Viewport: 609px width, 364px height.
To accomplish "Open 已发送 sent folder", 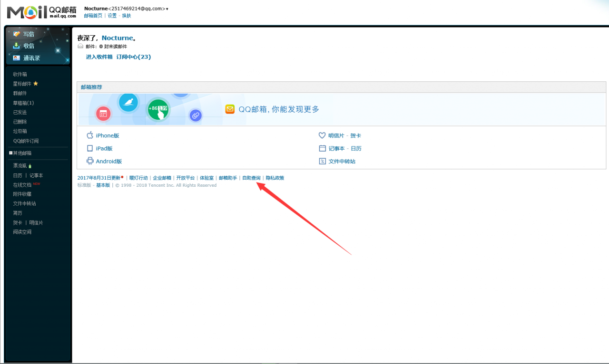I will click(x=20, y=112).
